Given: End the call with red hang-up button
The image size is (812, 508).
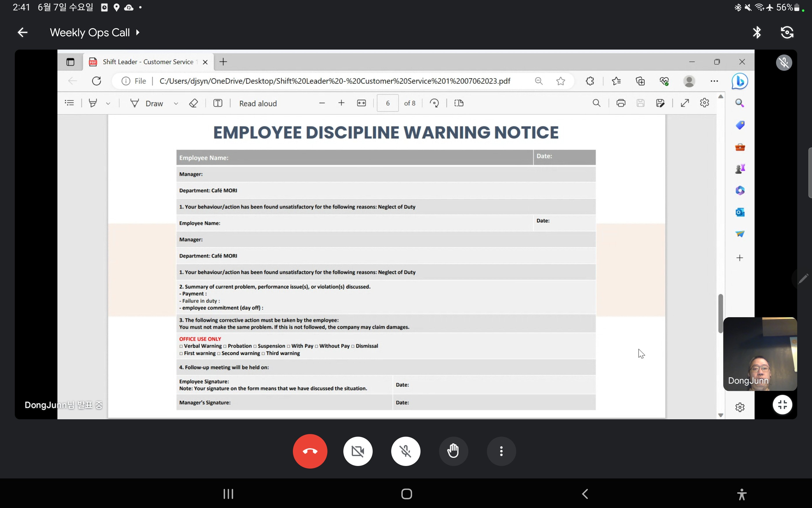Looking at the screenshot, I should [310, 451].
